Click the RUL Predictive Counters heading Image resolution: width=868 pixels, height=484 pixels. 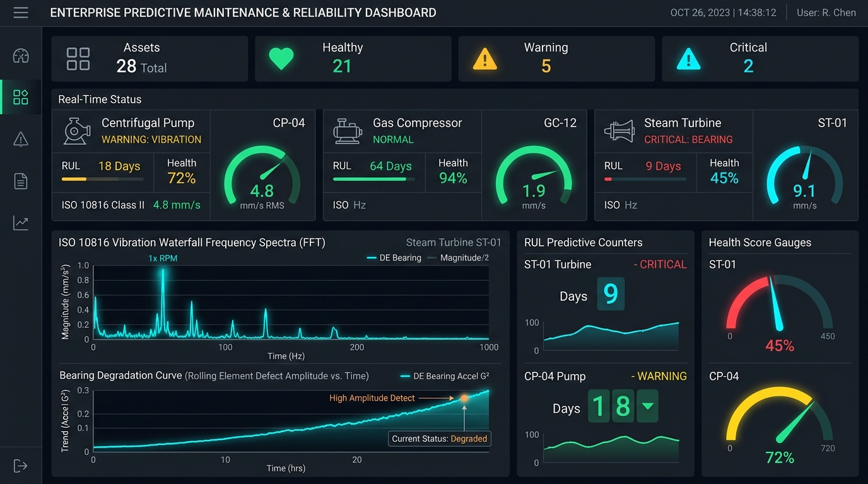(583, 243)
